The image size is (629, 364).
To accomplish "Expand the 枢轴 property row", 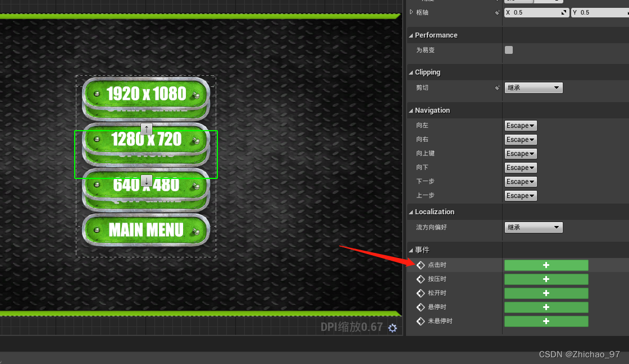I will pyautogui.click(x=411, y=12).
